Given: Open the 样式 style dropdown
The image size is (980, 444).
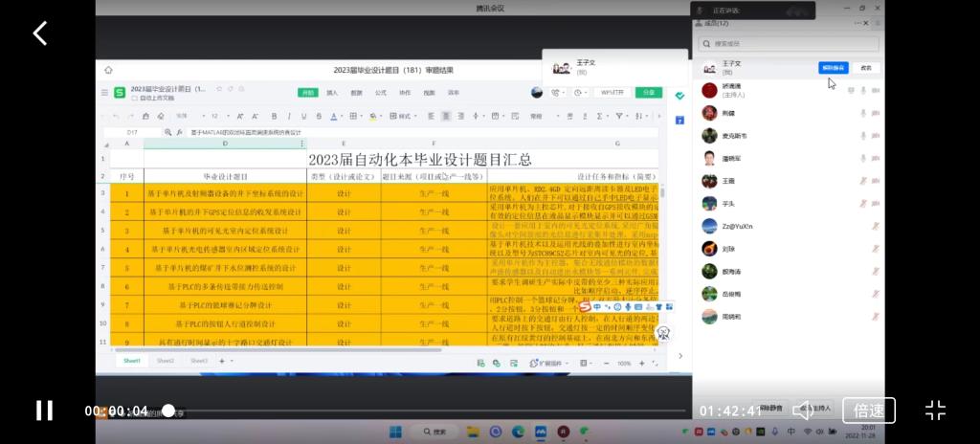Looking at the screenshot, I should click(403, 116).
